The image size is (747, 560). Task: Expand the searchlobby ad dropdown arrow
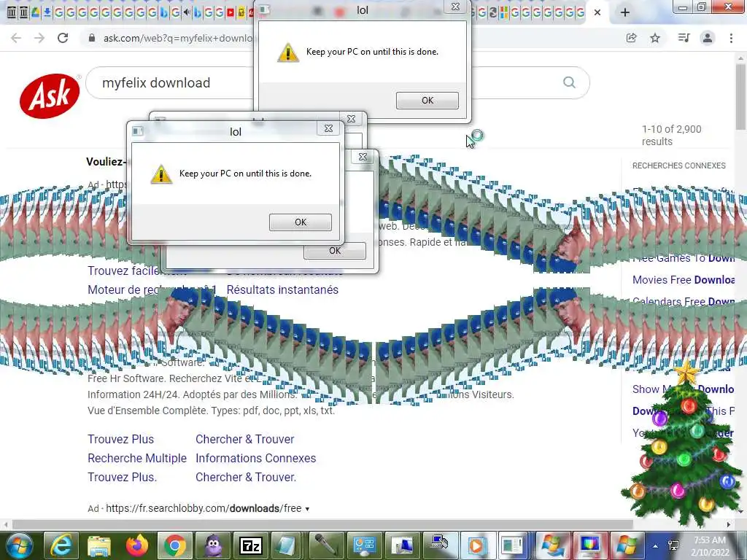(x=307, y=509)
